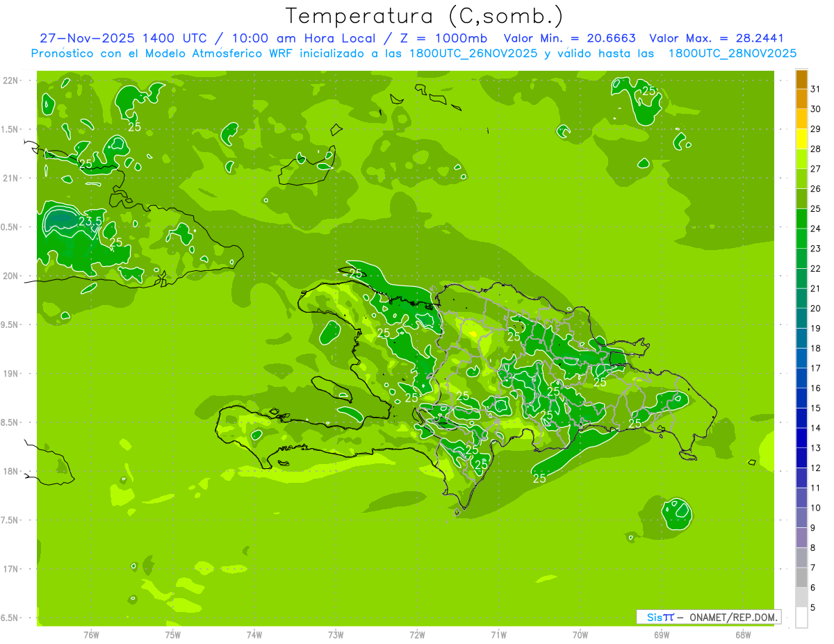Viewport: 834px width, 644px height.
Task: Click the 'Valor Min. = 20.6663' text
Action: [569, 38]
